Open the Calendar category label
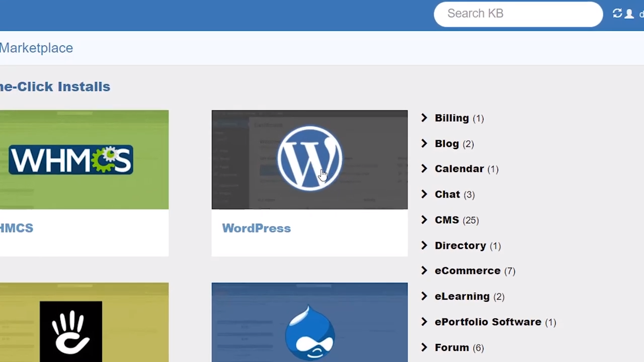Viewport: 644px width, 362px height. click(459, 168)
